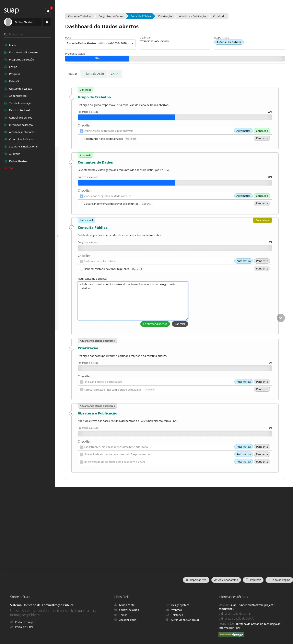The image size is (293, 644).
Task: Click the Tec. da Informação laptop icon
Action: (6, 103)
